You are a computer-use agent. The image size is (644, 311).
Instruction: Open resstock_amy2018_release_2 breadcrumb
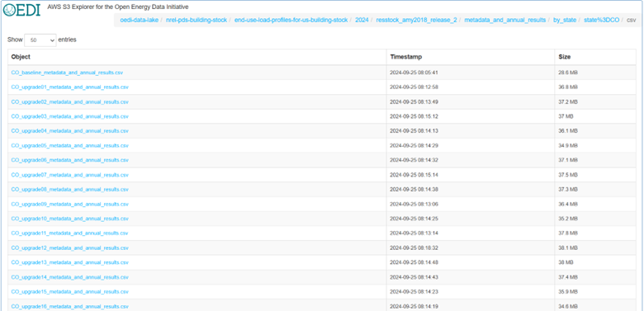tap(416, 20)
